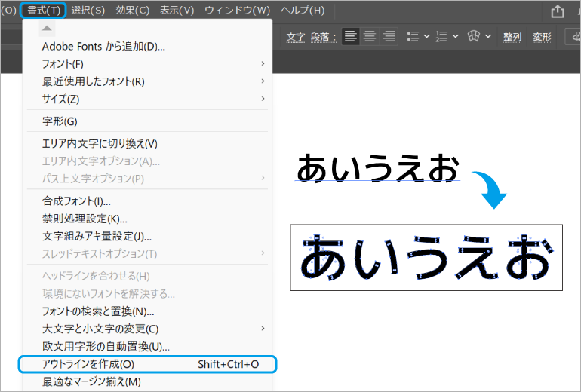Choose フォントの検索と置換(N)...
Screen dimensions: 581x392
[x=147, y=311]
